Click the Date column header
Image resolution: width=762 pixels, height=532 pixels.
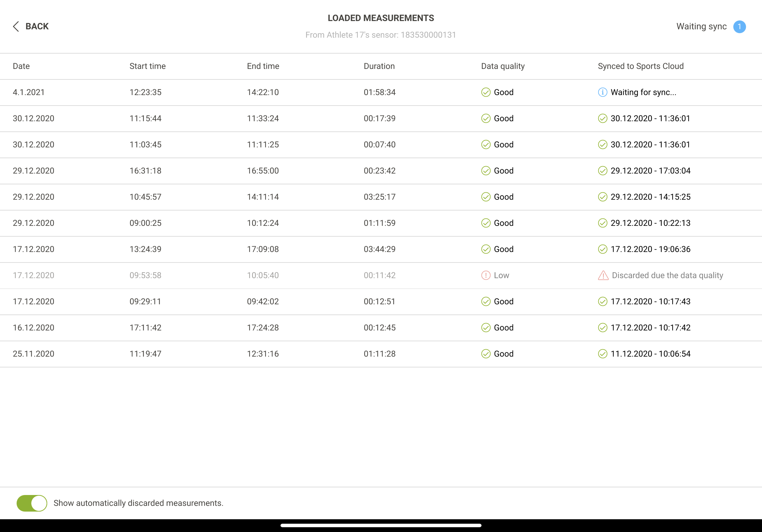click(x=21, y=66)
